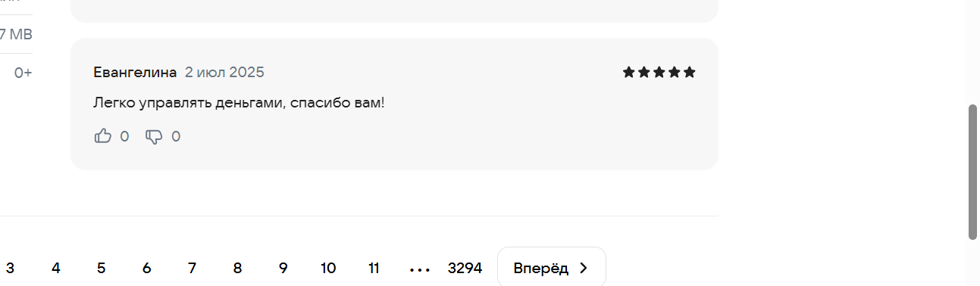The image size is (980, 286).
Task: Open the ellipsis between pages 11 and 3294
Action: point(419,269)
